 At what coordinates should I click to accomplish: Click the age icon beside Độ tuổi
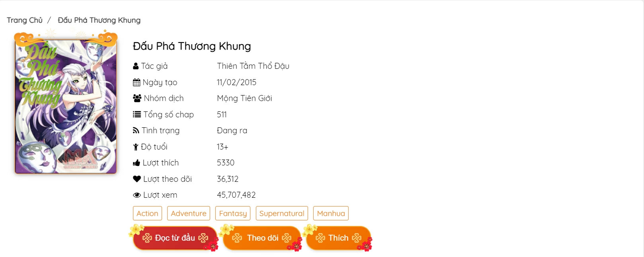tap(136, 147)
